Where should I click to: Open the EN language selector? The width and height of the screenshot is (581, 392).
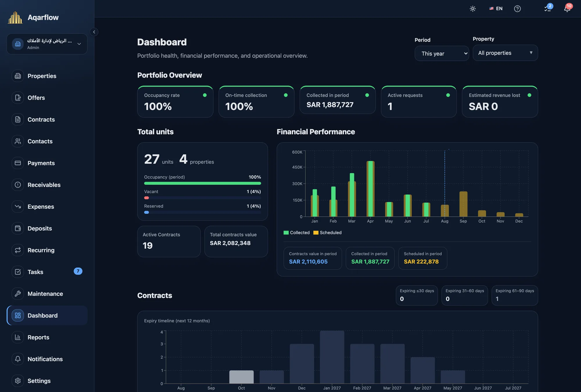tap(496, 9)
